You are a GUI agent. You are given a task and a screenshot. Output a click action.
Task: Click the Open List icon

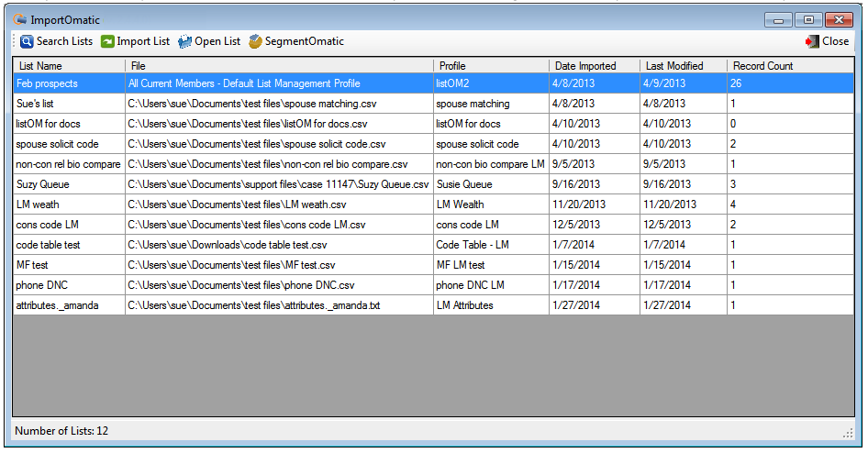click(x=185, y=41)
